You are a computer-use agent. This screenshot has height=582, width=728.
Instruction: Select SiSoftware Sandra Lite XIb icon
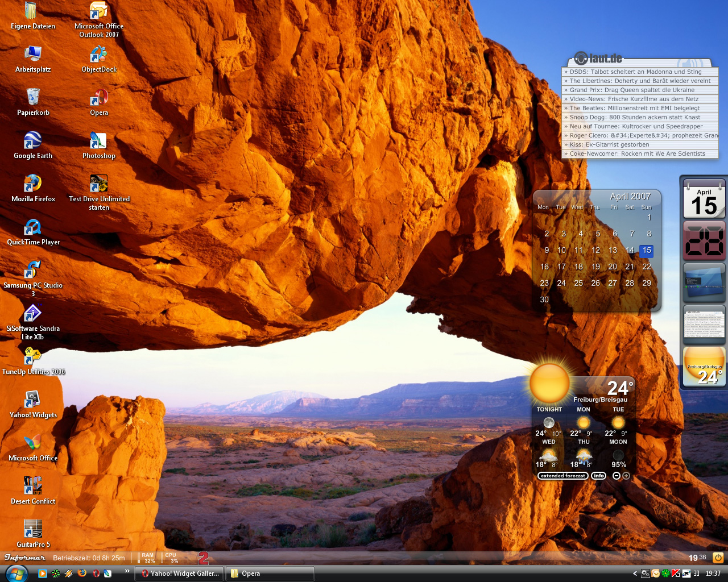tap(32, 322)
